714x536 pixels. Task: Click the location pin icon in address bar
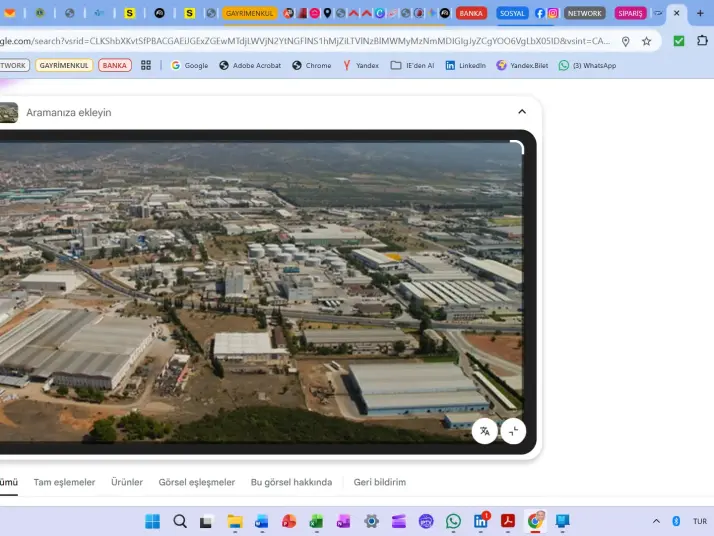626,41
